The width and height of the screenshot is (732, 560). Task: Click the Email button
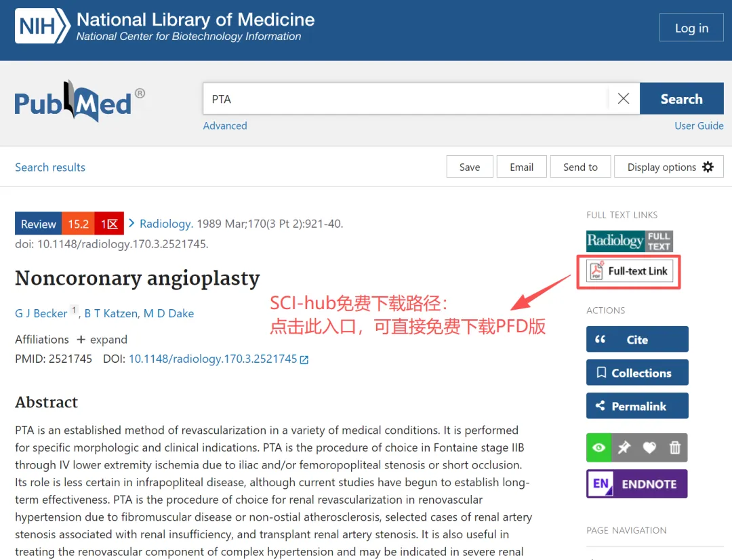pos(521,167)
